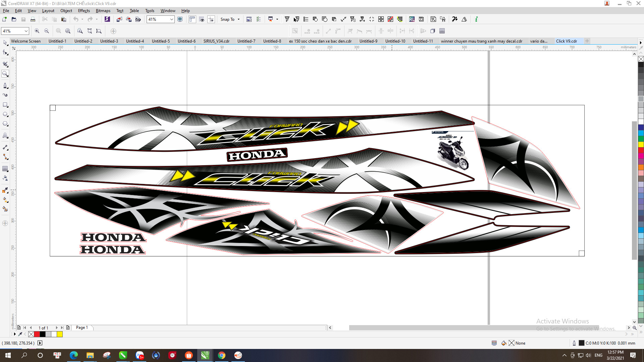This screenshot has height=362, width=644.
Task: Open Microsoft Edge from the taskbar
Action: 74,355
